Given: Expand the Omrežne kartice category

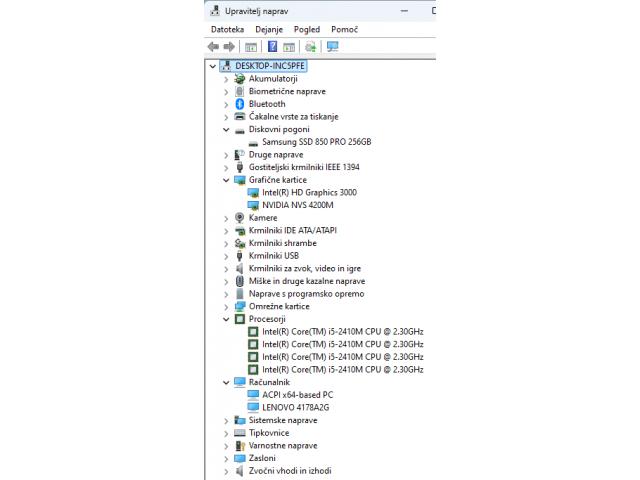Looking at the screenshot, I should [227, 306].
